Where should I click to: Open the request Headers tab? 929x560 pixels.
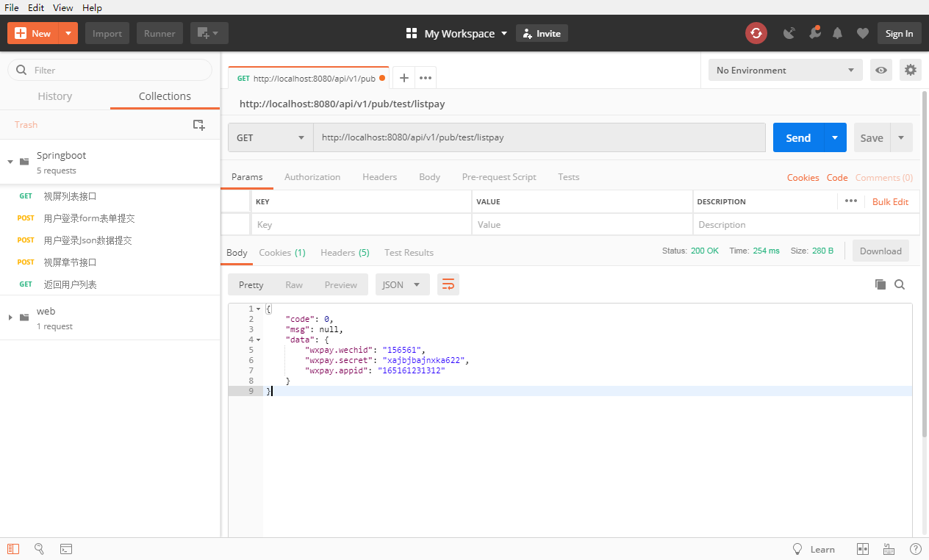(x=379, y=177)
